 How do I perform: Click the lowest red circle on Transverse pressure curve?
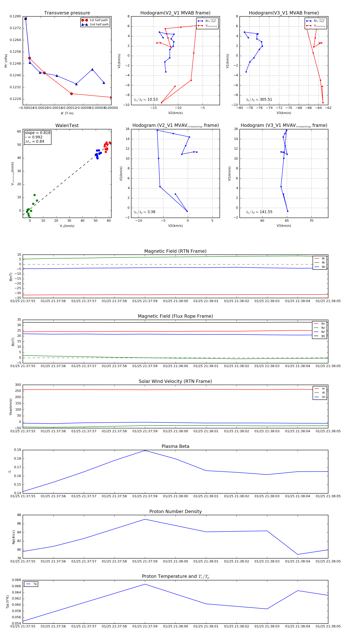pyautogui.click(x=111, y=98)
